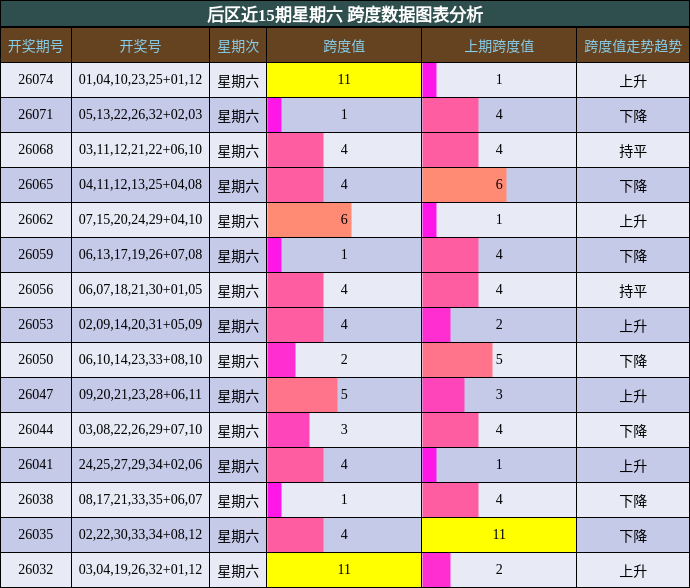Click trend 下降 in row 26071

pyautogui.click(x=633, y=115)
